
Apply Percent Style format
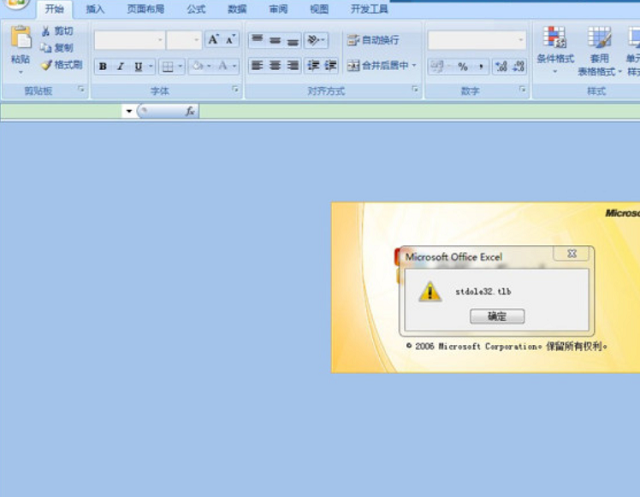point(462,66)
